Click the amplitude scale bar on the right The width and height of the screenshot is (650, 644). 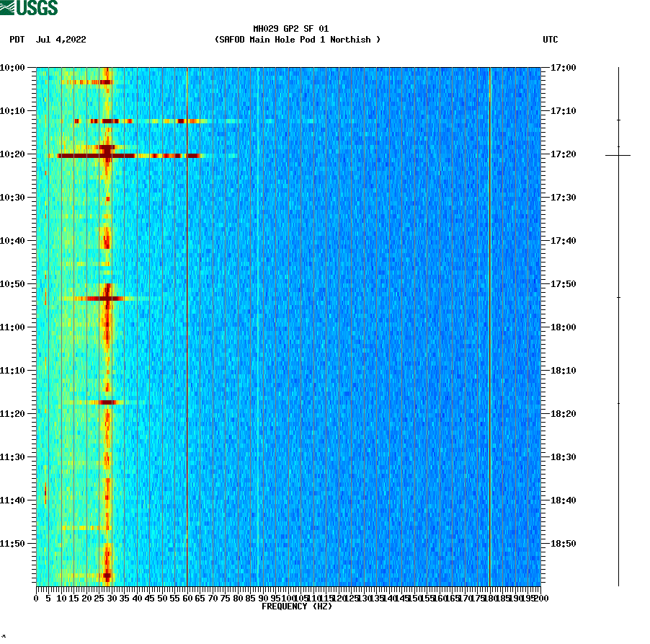pyautogui.click(x=618, y=325)
